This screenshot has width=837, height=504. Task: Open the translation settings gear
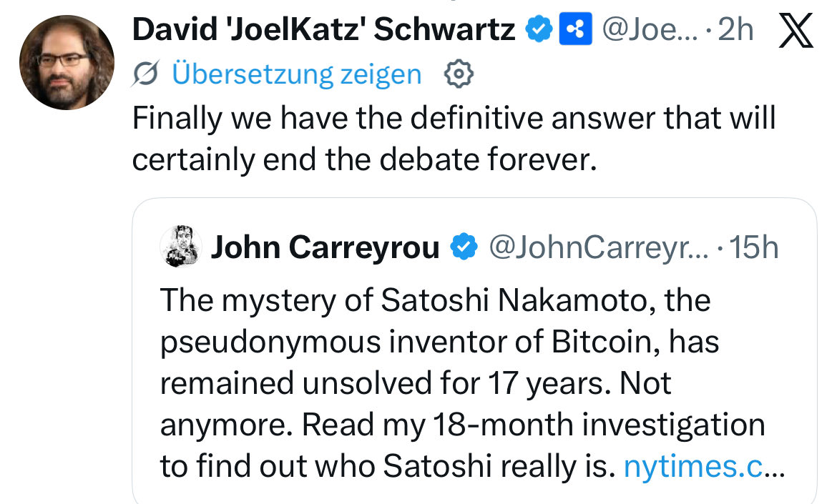point(459,73)
